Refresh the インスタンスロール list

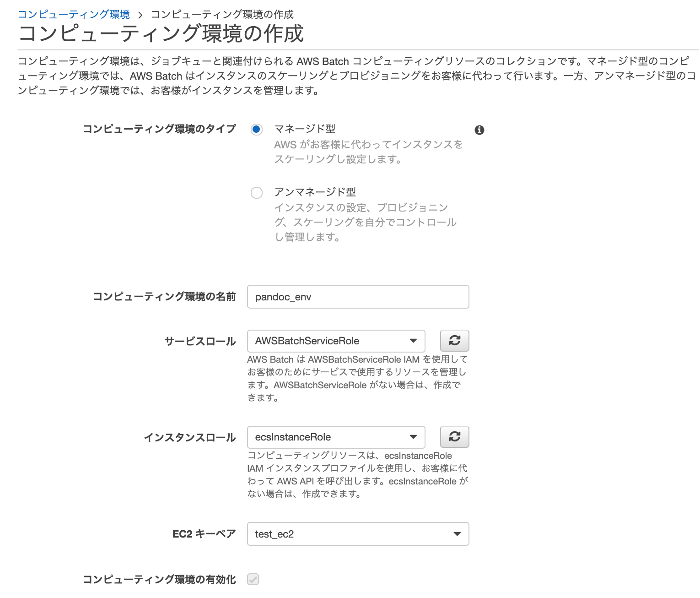[454, 437]
